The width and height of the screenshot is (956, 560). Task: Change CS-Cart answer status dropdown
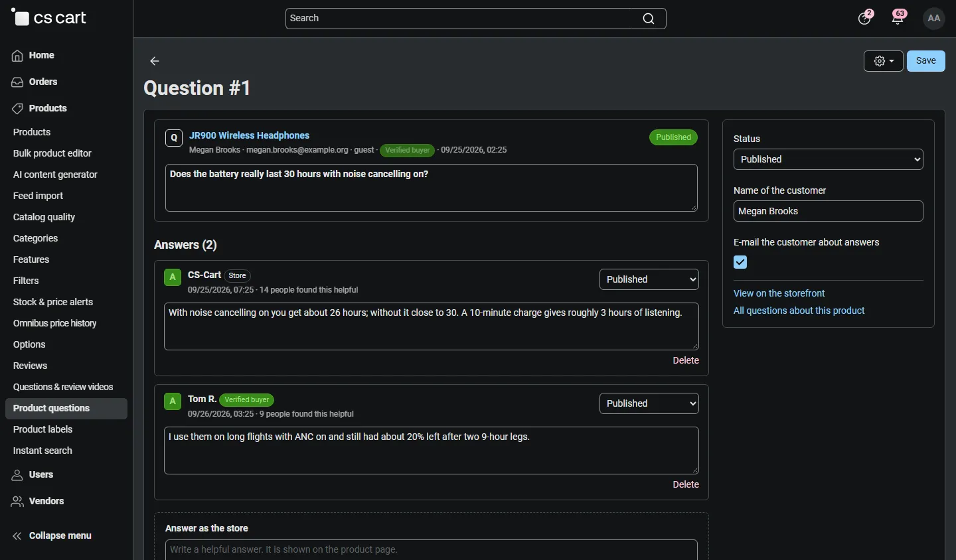click(649, 279)
